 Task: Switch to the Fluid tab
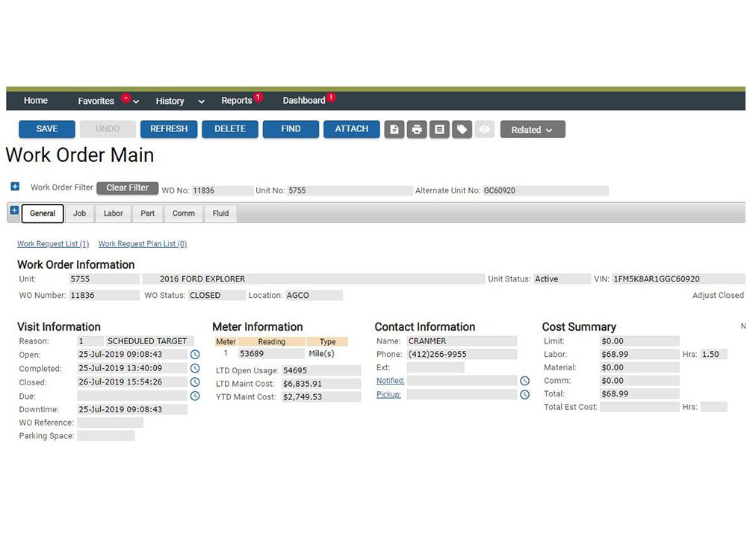tap(220, 214)
